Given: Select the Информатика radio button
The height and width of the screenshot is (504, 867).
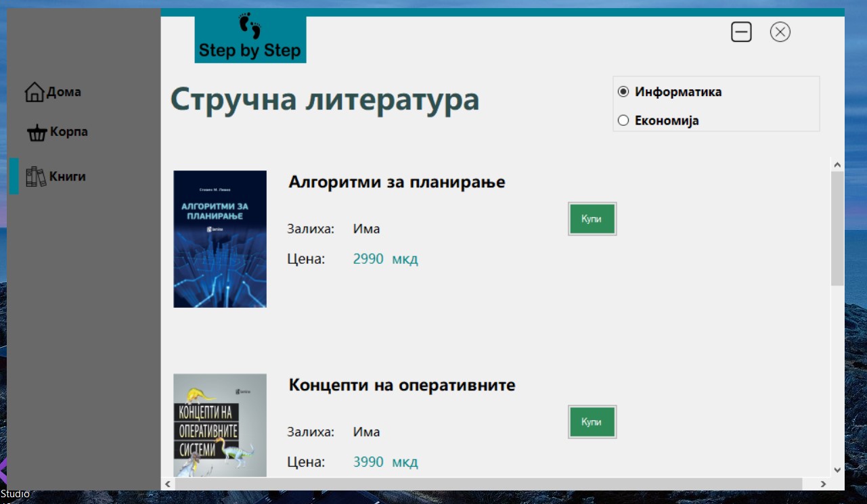Looking at the screenshot, I should pyautogui.click(x=623, y=91).
